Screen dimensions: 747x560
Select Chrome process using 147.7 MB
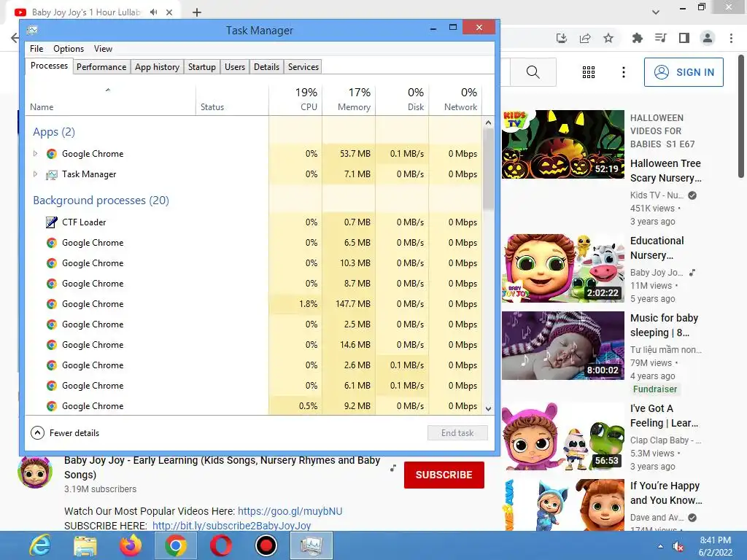click(254, 304)
